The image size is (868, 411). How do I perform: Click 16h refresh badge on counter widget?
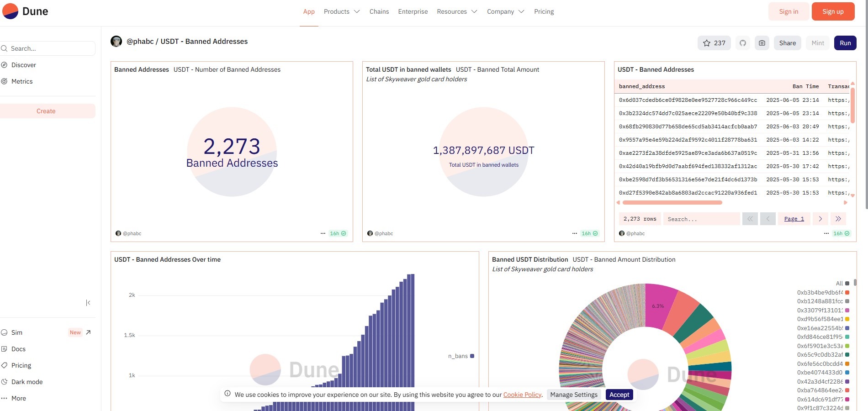338,233
